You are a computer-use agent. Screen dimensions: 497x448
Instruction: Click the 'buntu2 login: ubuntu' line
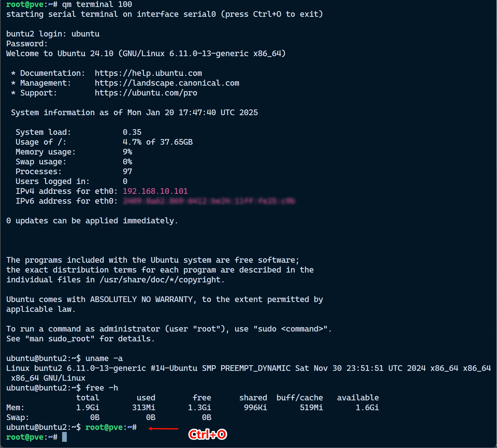tap(53, 34)
